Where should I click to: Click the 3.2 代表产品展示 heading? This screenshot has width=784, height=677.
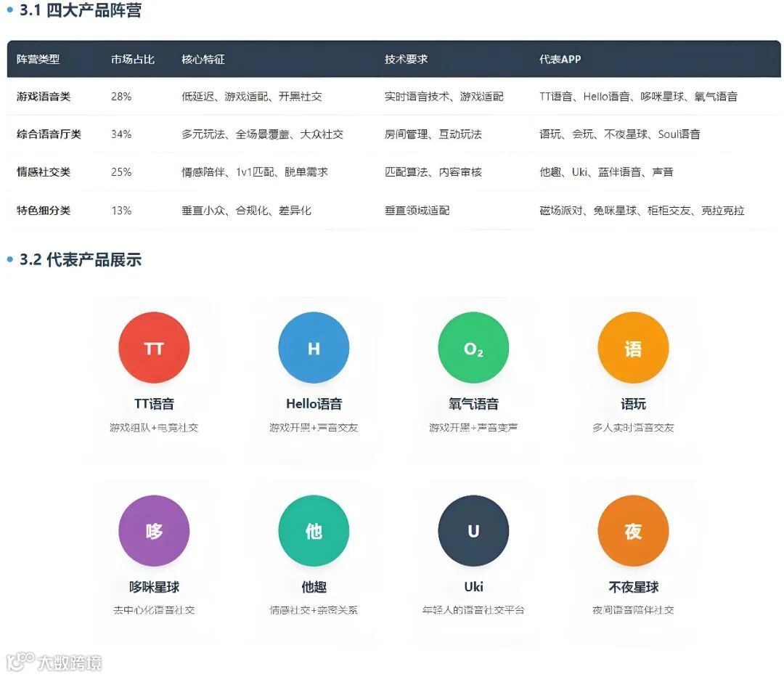click(80, 259)
